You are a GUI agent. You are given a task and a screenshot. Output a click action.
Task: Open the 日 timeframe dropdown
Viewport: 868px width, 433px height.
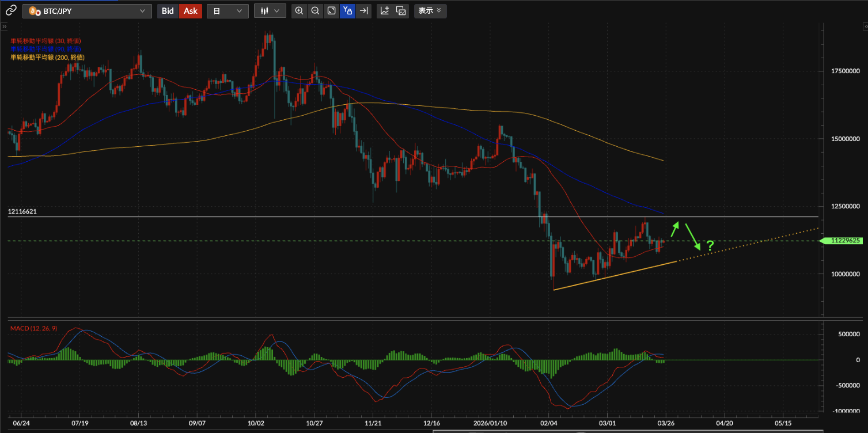point(228,11)
